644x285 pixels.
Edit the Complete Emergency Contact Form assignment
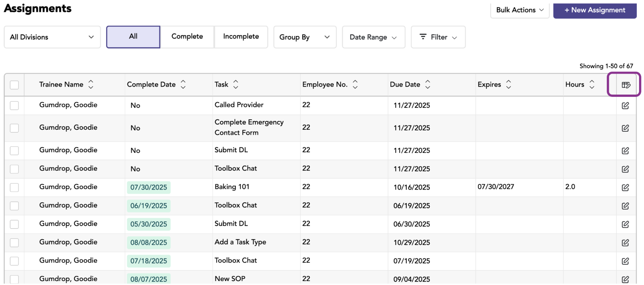point(625,128)
